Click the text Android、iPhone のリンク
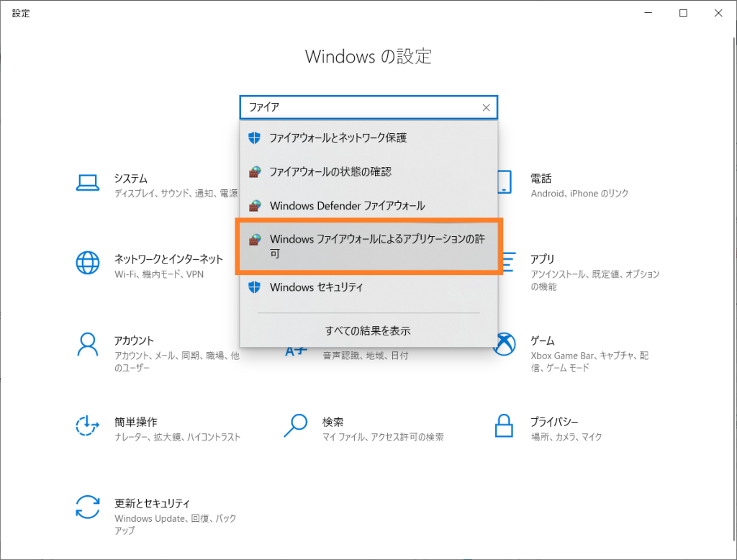 point(579,193)
